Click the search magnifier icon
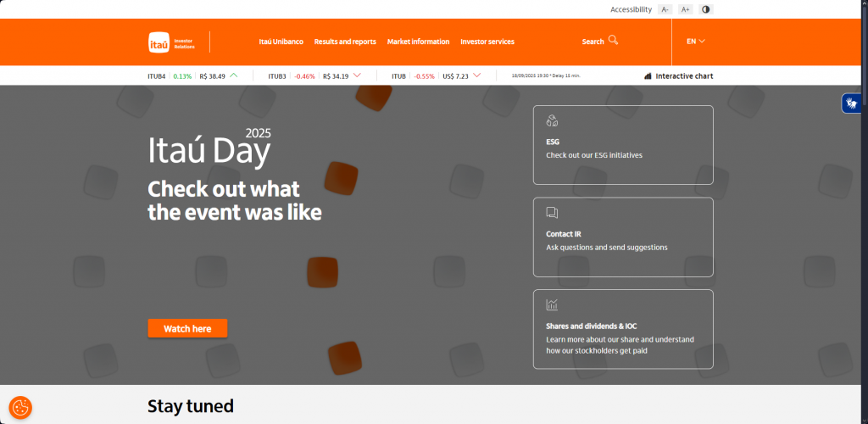 (613, 40)
